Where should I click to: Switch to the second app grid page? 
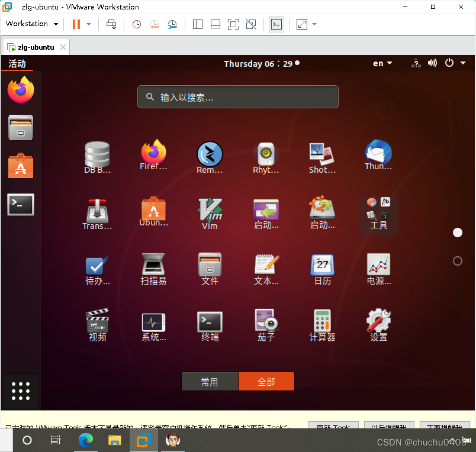[458, 261]
